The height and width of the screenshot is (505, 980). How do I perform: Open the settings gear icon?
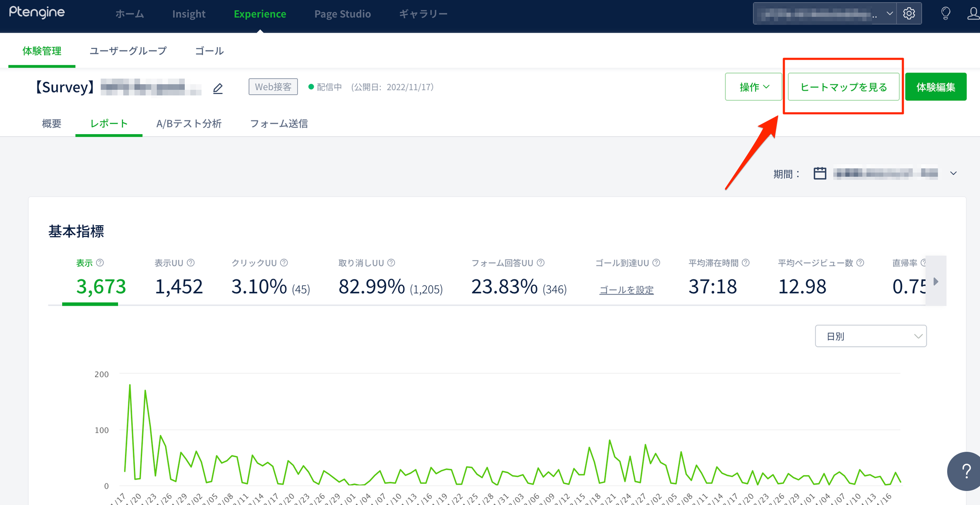click(x=909, y=14)
